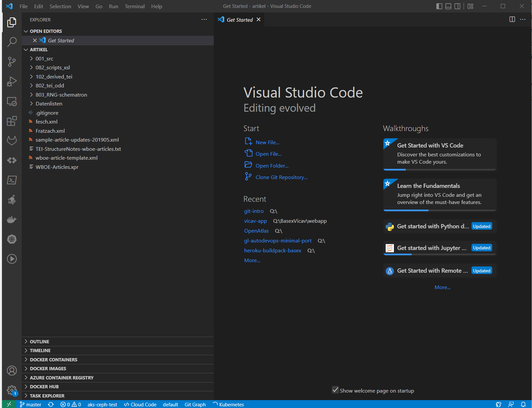Click master branch in status bar
This screenshot has height=408, width=532.
point(31,404)
